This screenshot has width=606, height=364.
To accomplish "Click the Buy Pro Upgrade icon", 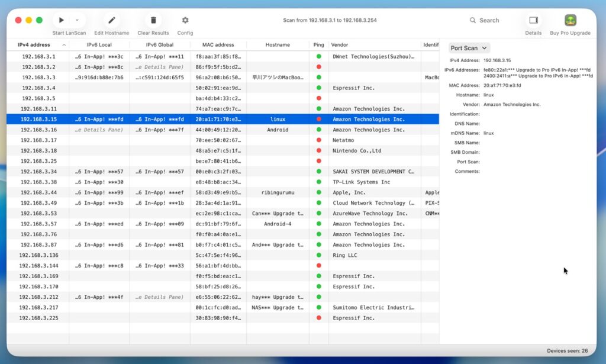I will pos(570,20).
